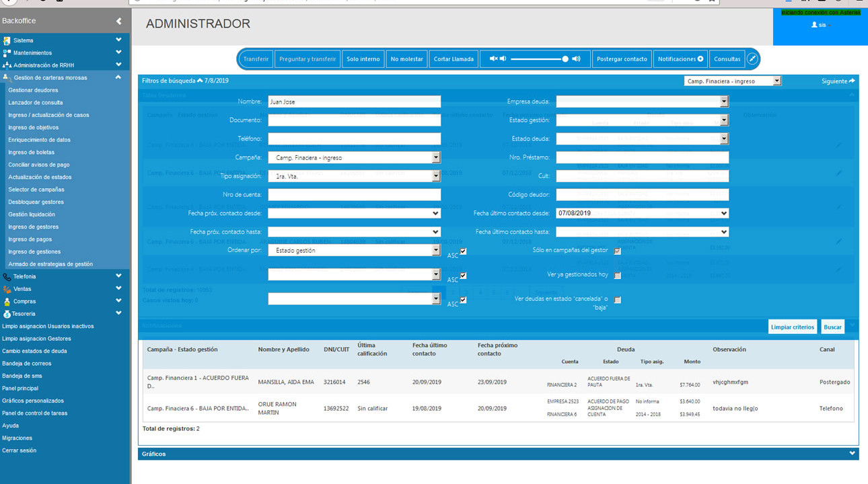Expand the Gráficos panel chevron
The image size is (868, 484).
point(854,454)
